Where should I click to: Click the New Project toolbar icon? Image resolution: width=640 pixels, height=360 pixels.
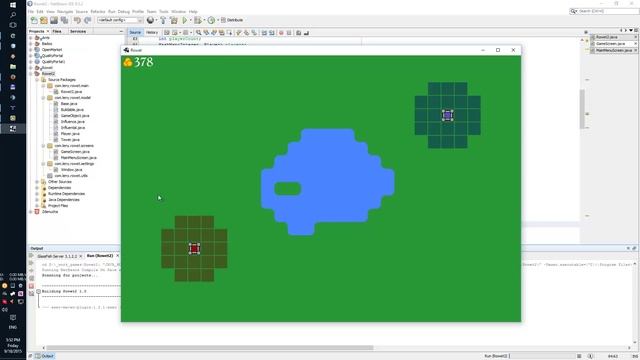(x=44, y=20)
